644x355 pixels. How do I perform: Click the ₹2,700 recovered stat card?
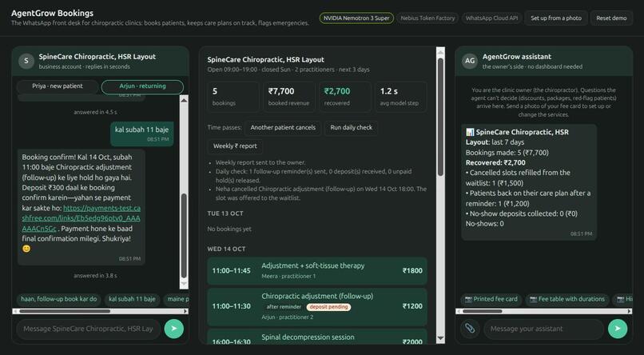pyautogui.click(x=345, y=97)
